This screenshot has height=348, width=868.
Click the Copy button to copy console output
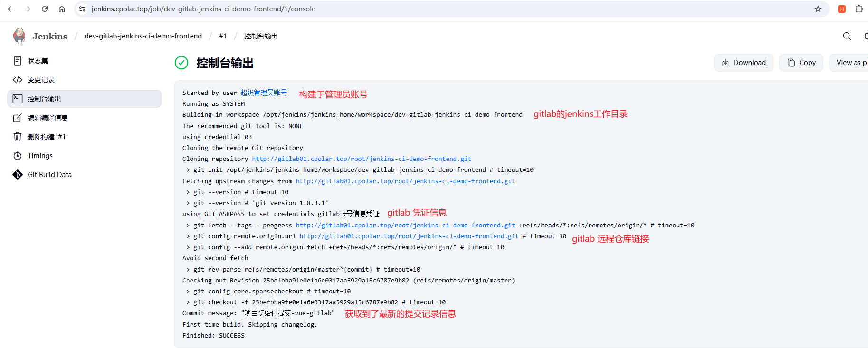click(x=801, y=63)
